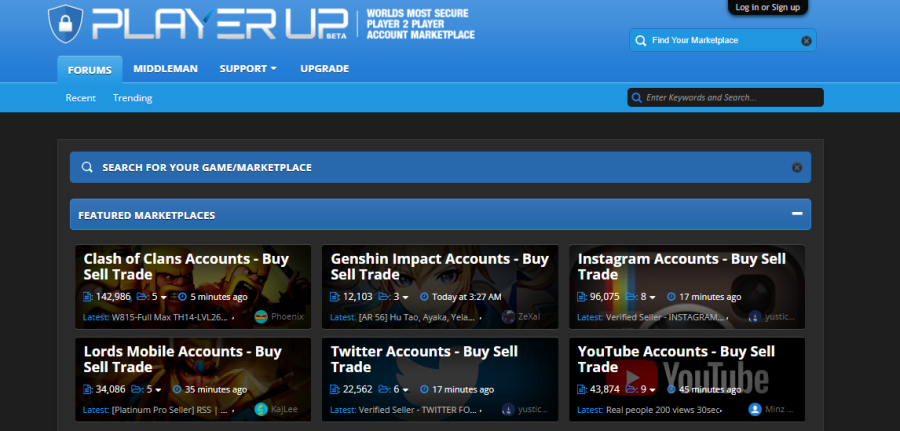
Task: Click thread count icon on Clash of Clans card
Action: (88, 297)
